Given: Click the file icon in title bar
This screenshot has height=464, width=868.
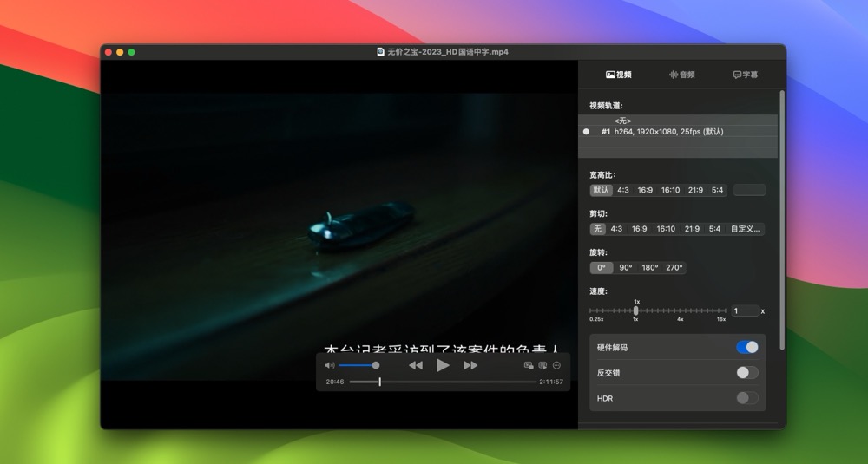Looking at the screenshot, I should (x=380, y=52).
